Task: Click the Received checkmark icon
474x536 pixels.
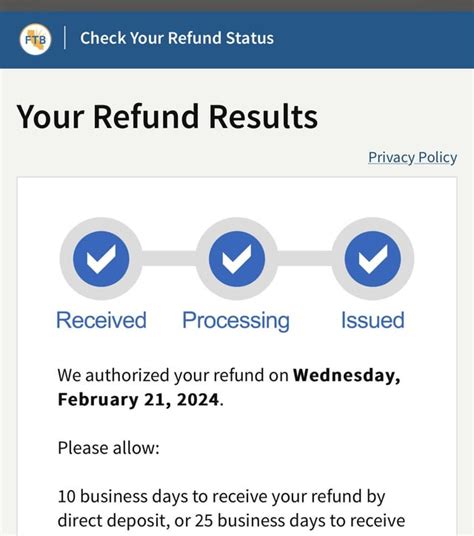Action: pos(101,259)
